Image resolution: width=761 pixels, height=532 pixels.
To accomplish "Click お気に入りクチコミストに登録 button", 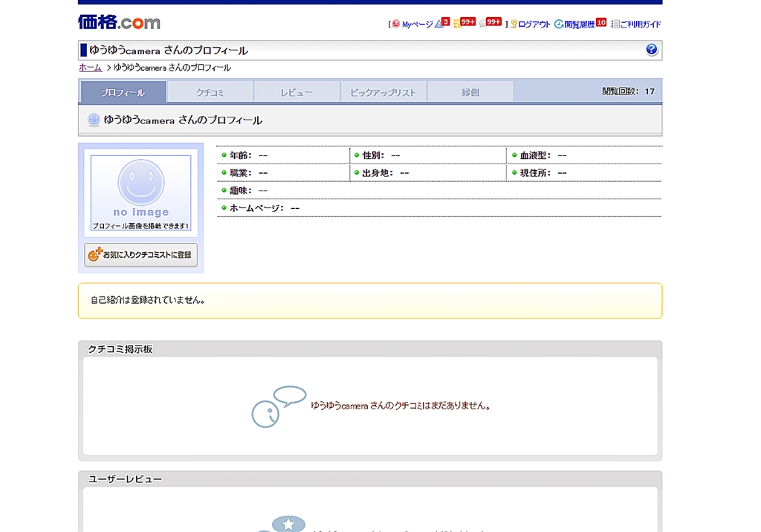I will pyautogui.click(x=140, y=255).
